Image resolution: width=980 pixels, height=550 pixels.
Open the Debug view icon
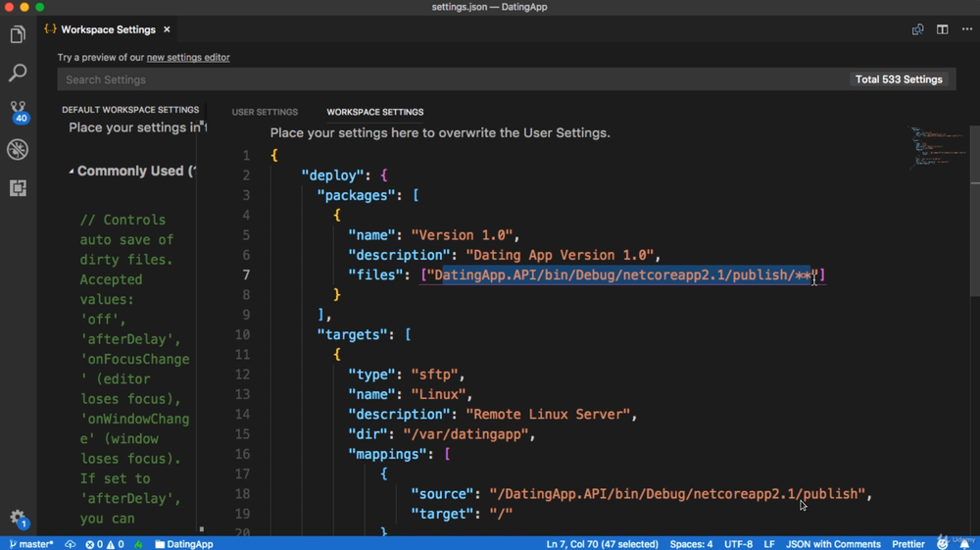(18, 150)
